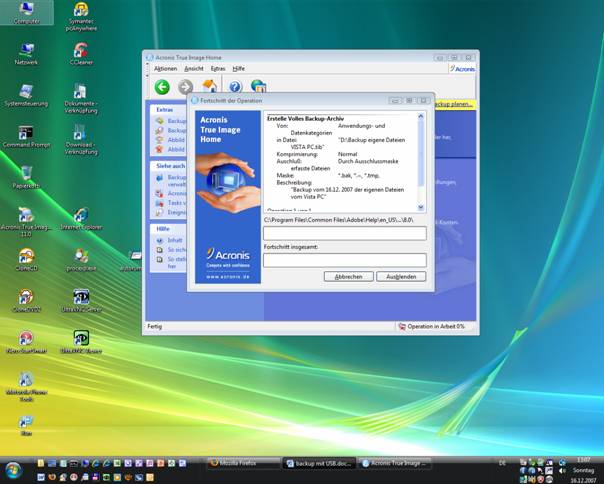The height and width of the screenshot is (484, 604).
Task: Select the Command Prompt desktop icon
Action: [26, 137]
